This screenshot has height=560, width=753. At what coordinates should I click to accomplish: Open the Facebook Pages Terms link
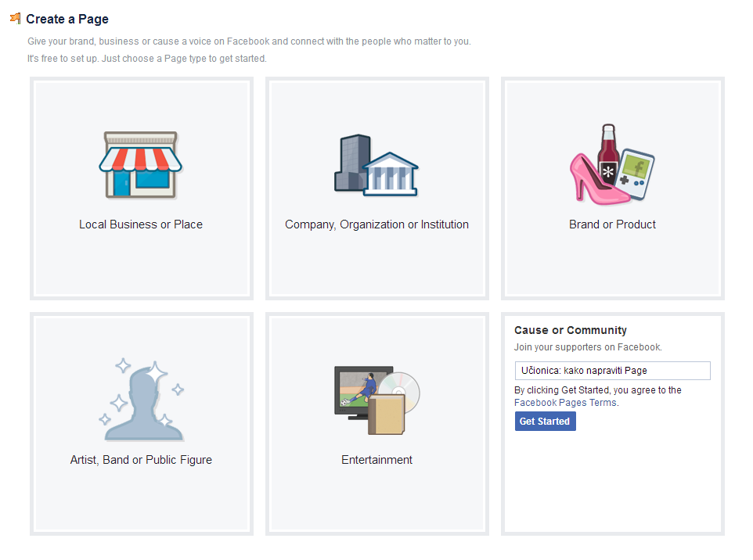[x=565, y=403]
